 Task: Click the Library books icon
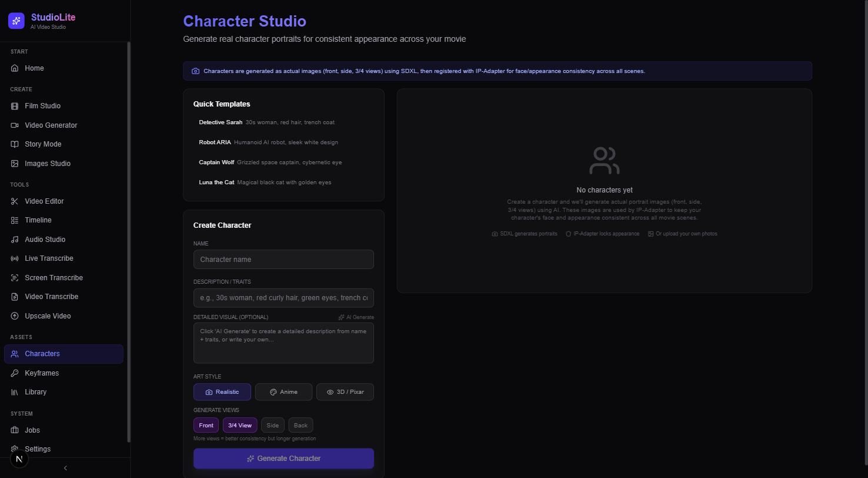[15, 392]
